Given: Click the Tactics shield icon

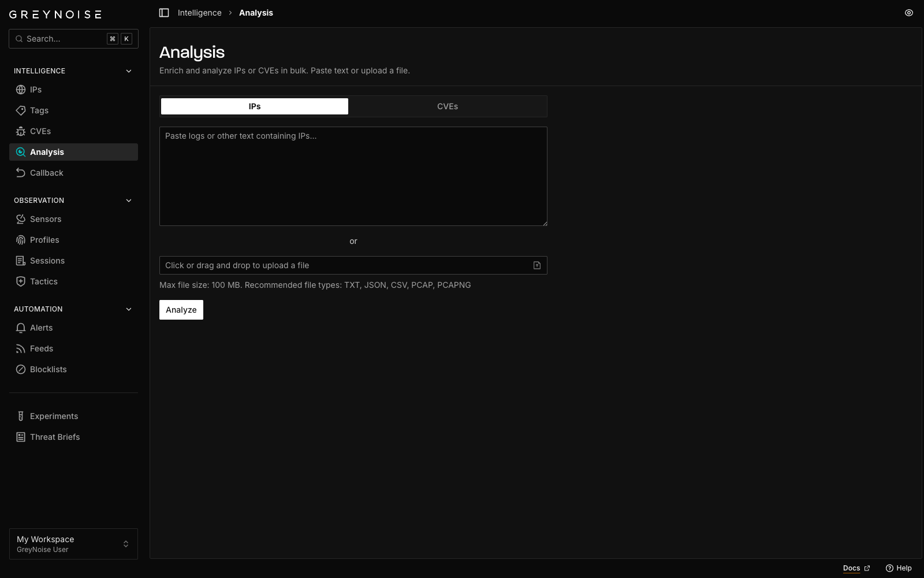Looking at the screenshot, I should point(21,281).
